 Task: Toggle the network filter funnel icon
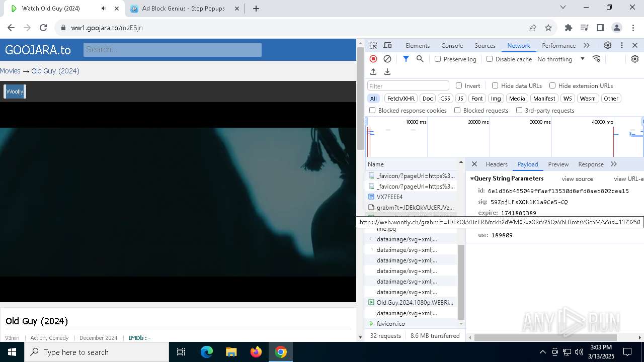coord(406,59)
